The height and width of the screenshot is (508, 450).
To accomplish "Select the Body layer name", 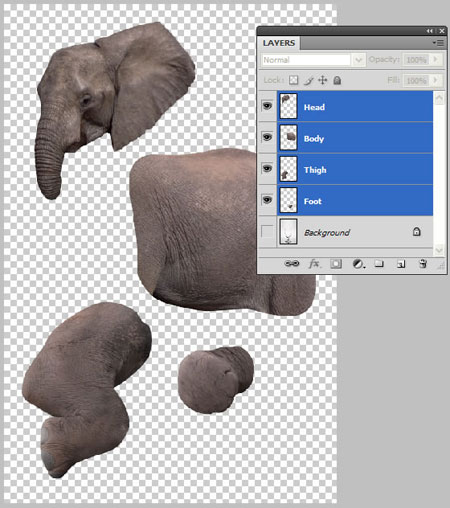I will coord(314,139).
